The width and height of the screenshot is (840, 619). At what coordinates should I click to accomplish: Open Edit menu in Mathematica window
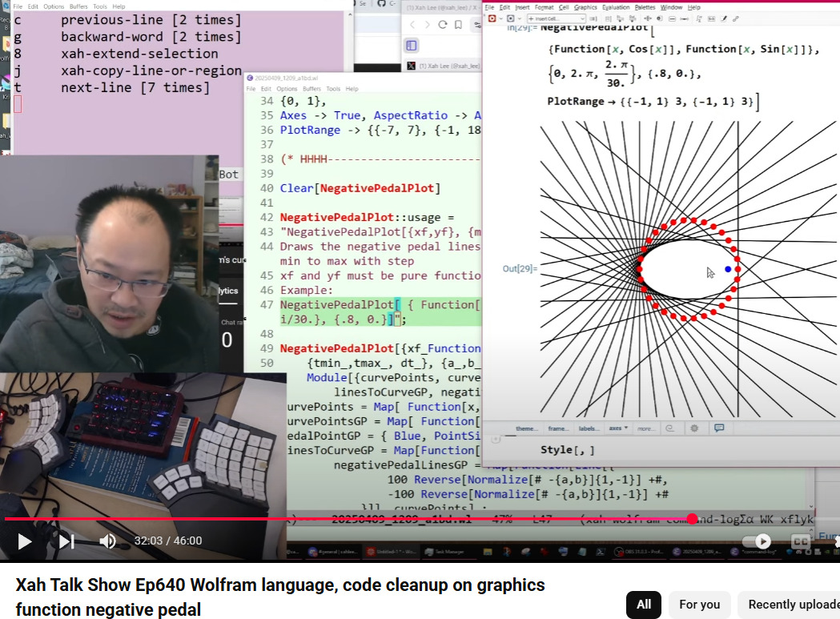coord(504,7)
